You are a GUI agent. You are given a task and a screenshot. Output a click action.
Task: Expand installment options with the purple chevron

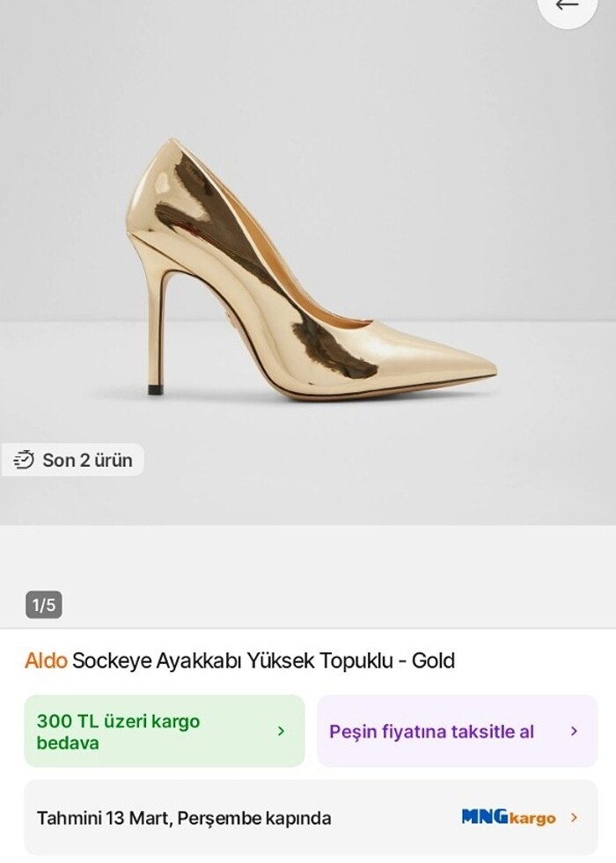click(x=574, y=731)
